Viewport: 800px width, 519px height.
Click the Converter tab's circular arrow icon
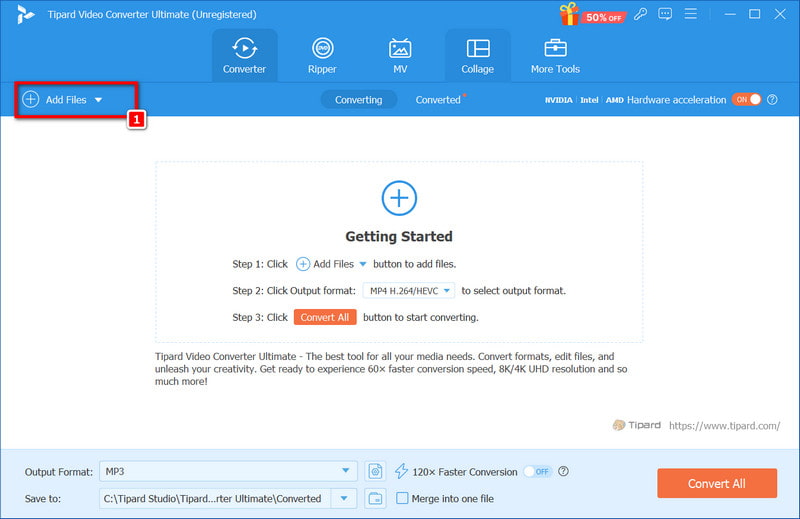coord(244,48)
